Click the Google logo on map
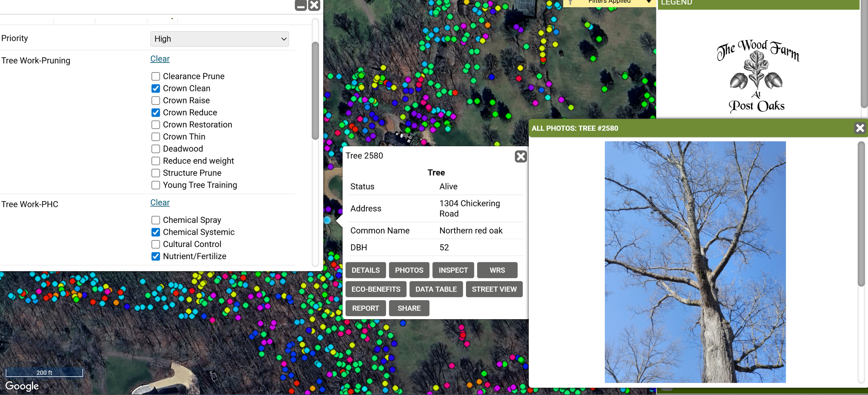 (x=22, y=386)
